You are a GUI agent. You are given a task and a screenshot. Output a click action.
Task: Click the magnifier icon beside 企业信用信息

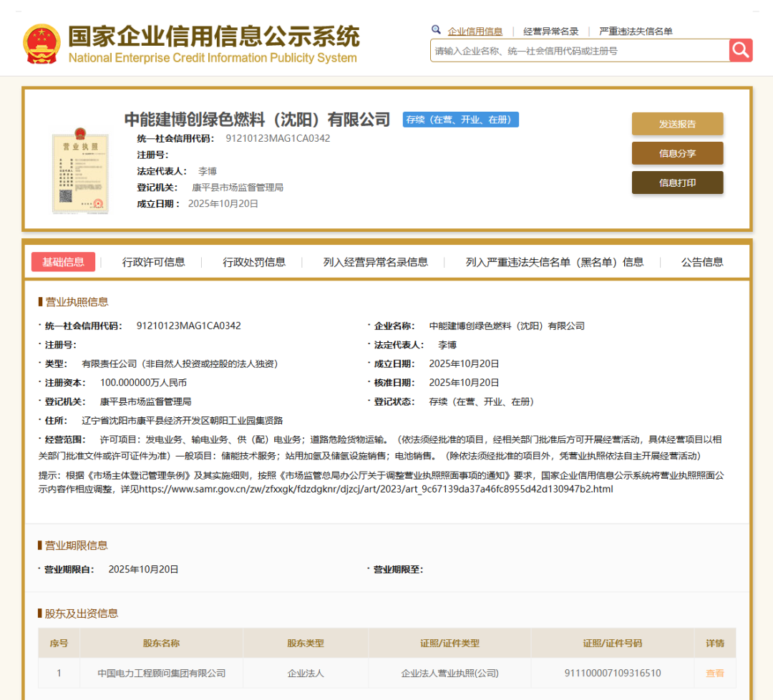pos(437,30)
